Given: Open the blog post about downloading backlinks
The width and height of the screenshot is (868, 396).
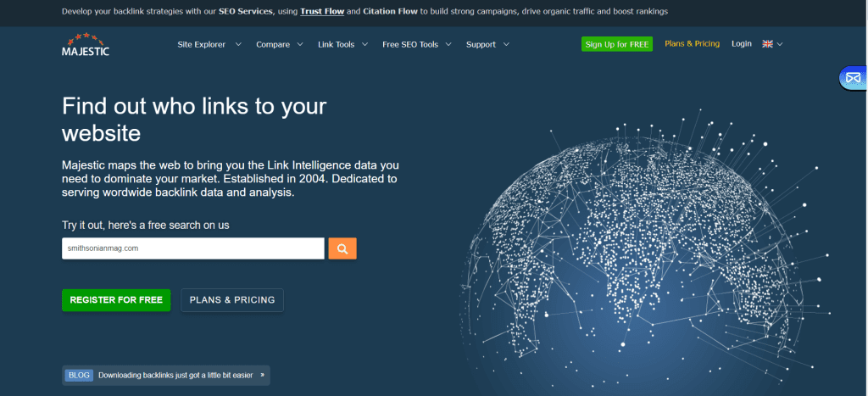Looking at the screenshot, I should point(175,375).
